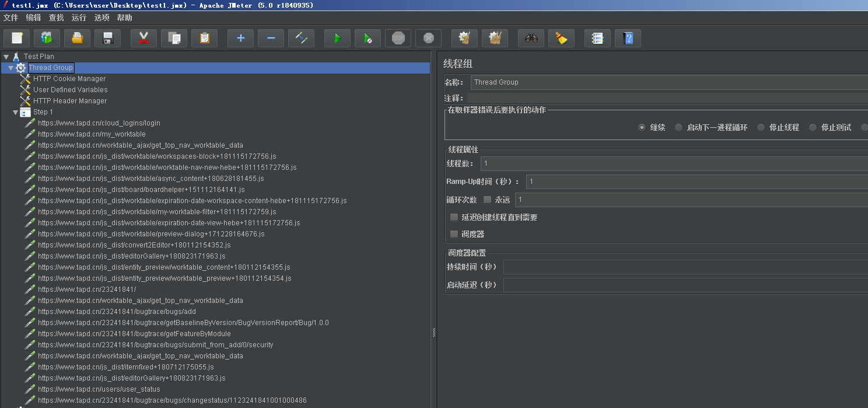This screenshot has height=408, width=868.
Task: Click the 注释 comment field
Action: 667,98
